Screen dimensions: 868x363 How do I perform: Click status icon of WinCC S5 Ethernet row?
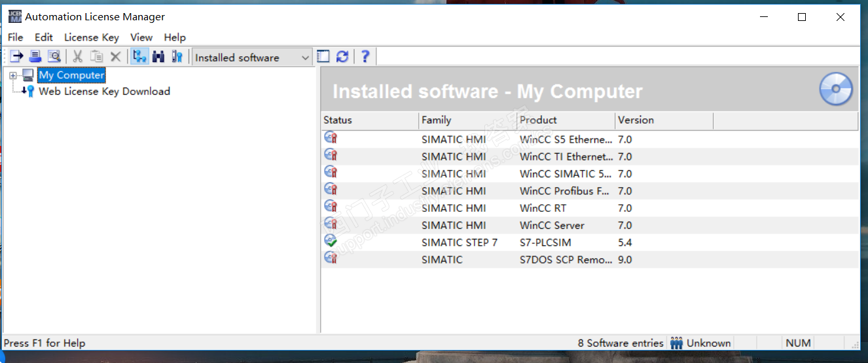pyautogui.click(x=331, y=137)
